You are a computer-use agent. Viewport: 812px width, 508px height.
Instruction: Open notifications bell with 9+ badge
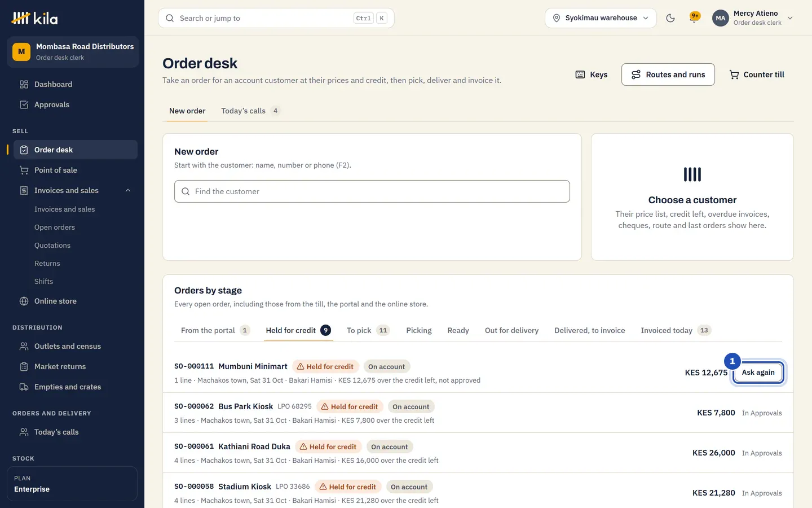(694, 18)
